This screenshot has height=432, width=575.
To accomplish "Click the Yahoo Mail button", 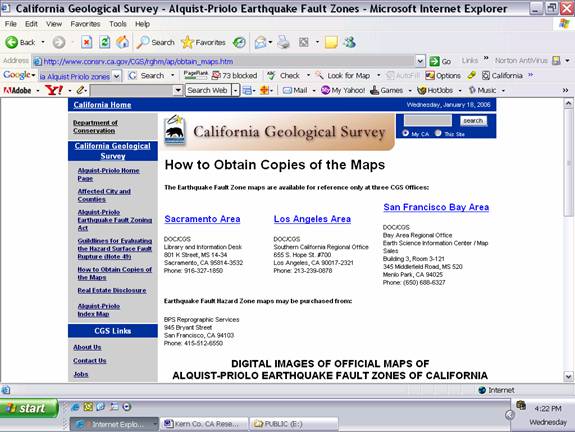I will [x=295, y=90].
